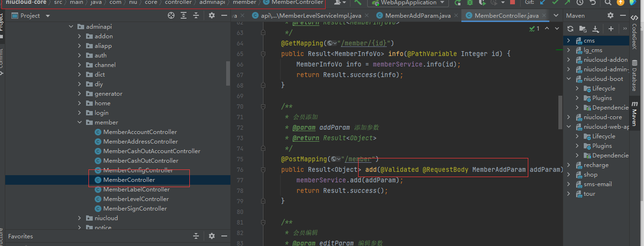The image size is (644, 246).
Task: Click the Search Everywhere magnifier icon
Action: (x=608, y=2)
